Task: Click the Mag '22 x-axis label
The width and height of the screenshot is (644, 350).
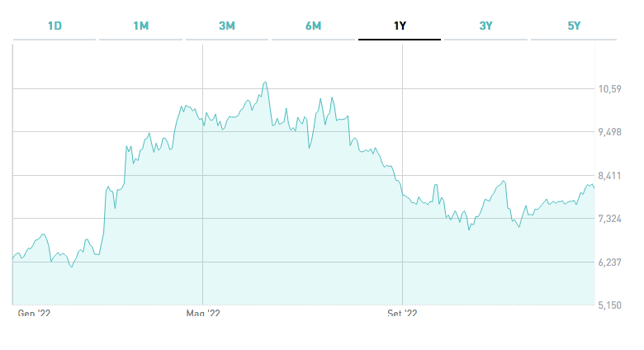Action: (203, 314)
